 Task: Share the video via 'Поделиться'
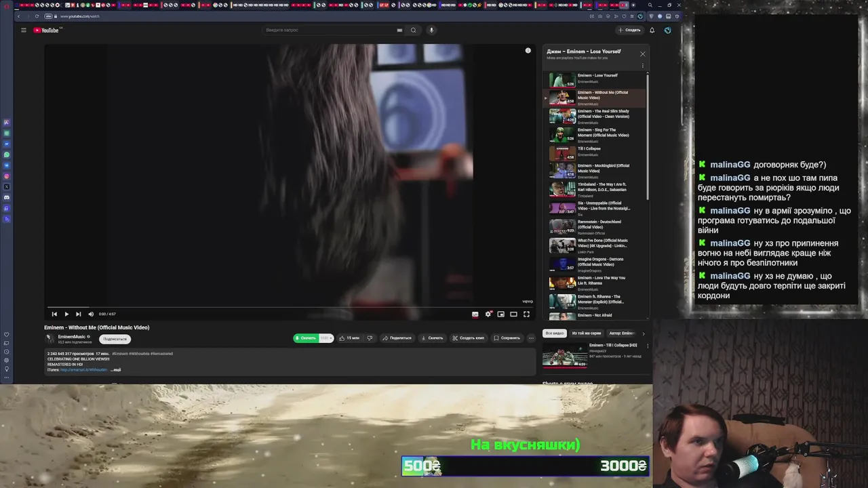pyautogui.click(x=397, y=338)
